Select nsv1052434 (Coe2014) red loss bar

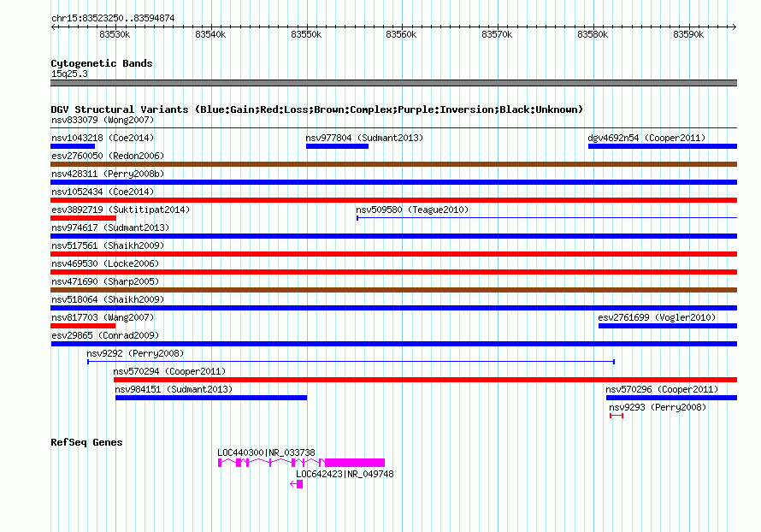(393, 200)
